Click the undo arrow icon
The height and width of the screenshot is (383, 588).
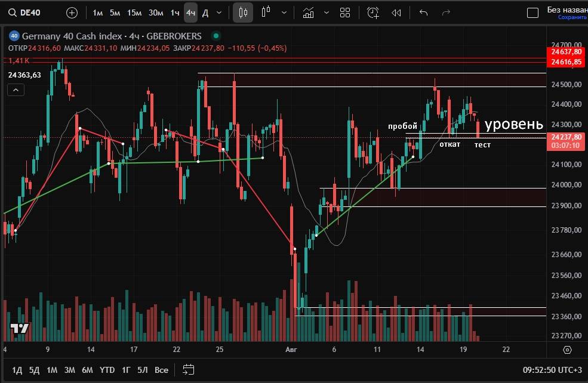click(424, 13)
